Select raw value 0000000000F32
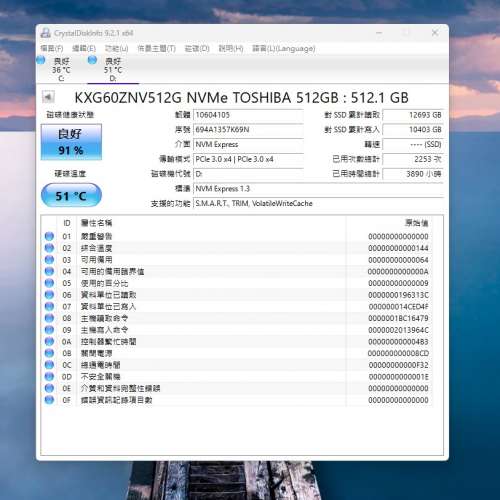This screenshot has height=500, width=500. (398, 365)
